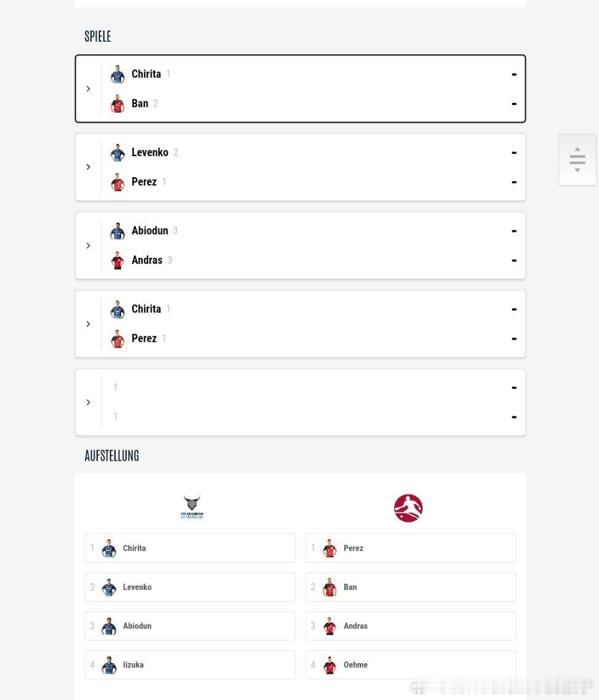Click the bull logo of the home team
Image resolution: width=599 pixels, height=700 pixels.
(x=192, y=507)
